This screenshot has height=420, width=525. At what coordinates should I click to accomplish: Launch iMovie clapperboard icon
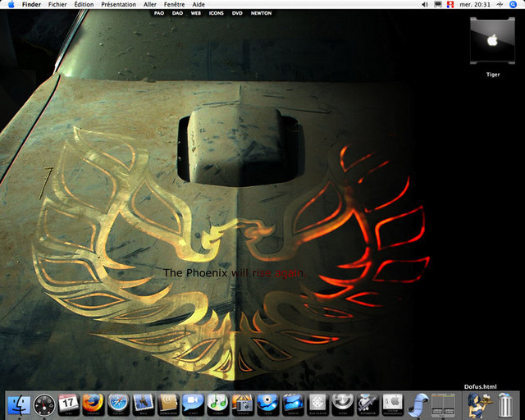coord(292,404)
